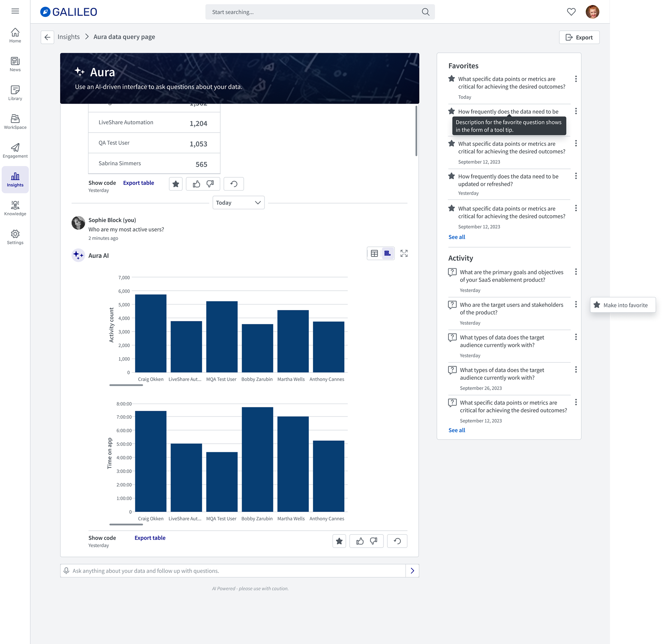Regenerate the chart response
The height and width of the screenshot is (644, 663).
pos(397,541)
